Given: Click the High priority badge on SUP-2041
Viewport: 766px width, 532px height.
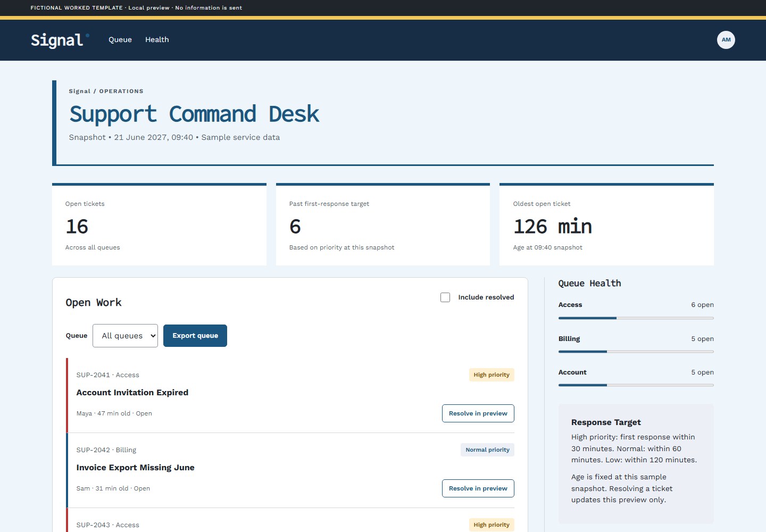Looking at the screenshot, I should point(492,375).
